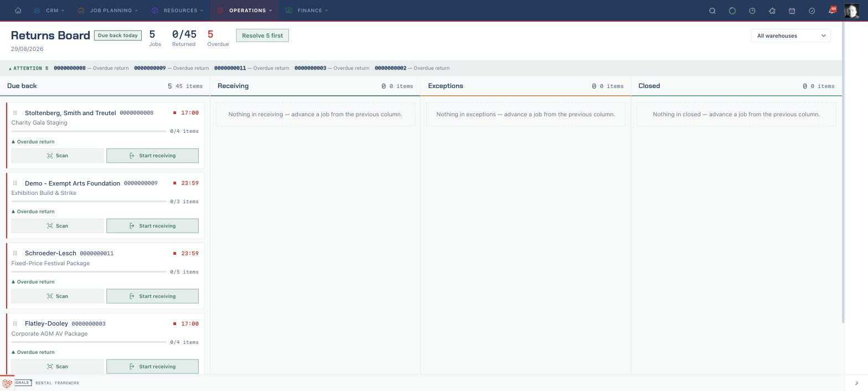Scan items for Stoltenberg, Smith and Treutel
The width and height of the screenshot is (868, 391).
pyautogui.click(x=58, y=156)
